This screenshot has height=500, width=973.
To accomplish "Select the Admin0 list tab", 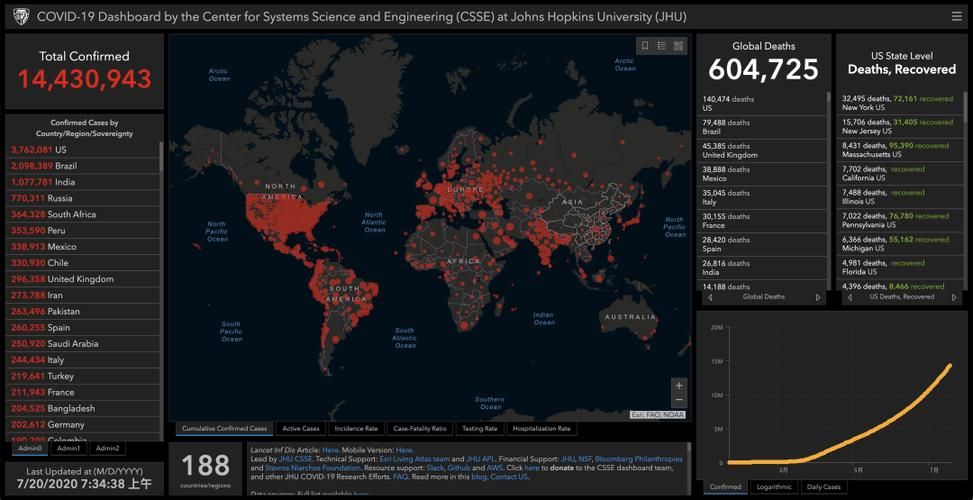I will pyautogui.click(x=30, y=448).
